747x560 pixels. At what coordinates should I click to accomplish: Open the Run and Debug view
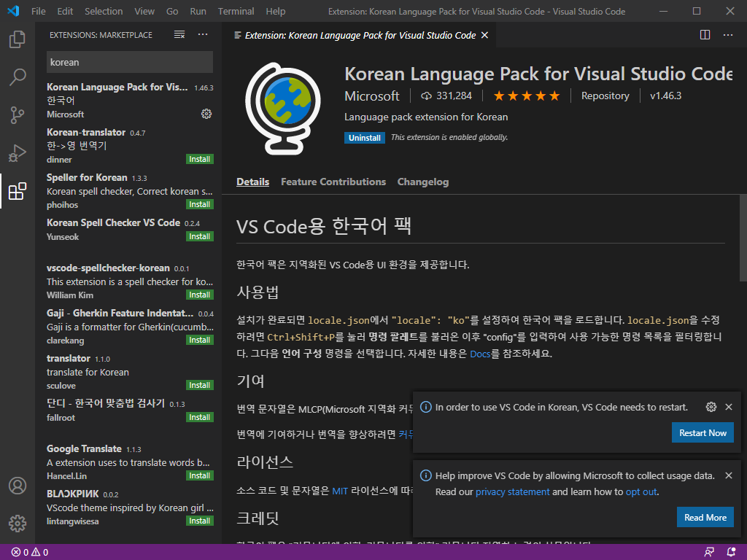click(x=18, y=153)
